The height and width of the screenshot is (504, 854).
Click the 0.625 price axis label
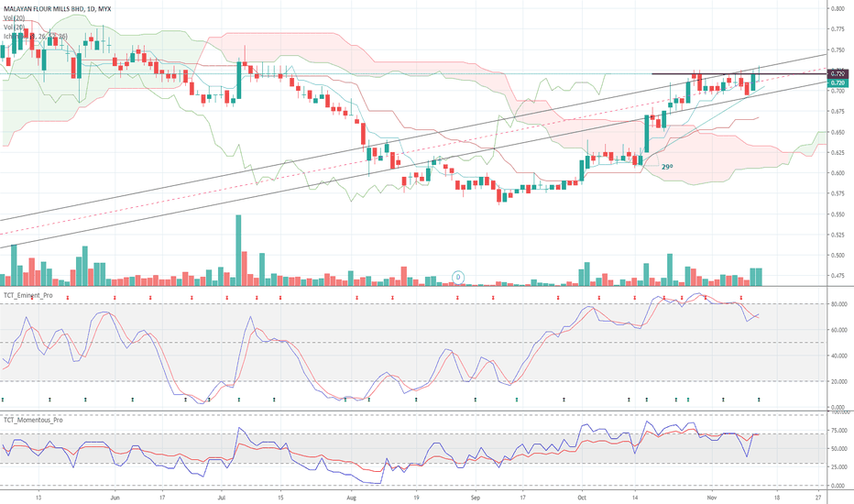838,153
